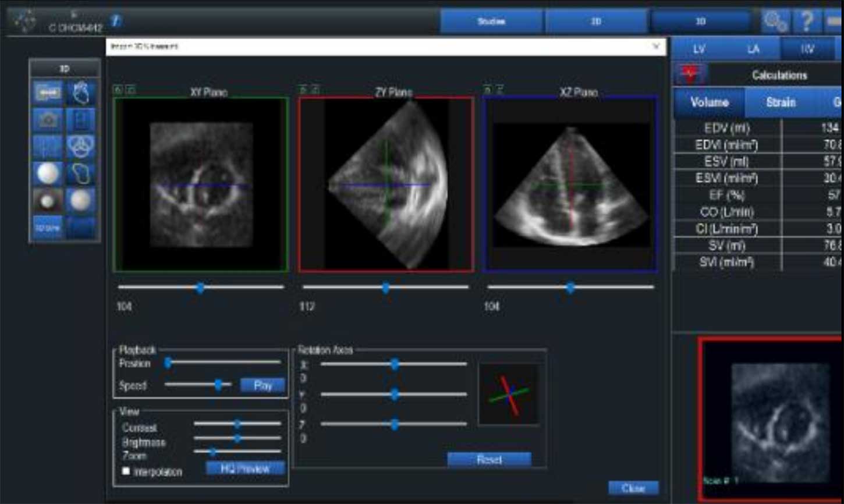Click the blue info icon

(116, 21)
